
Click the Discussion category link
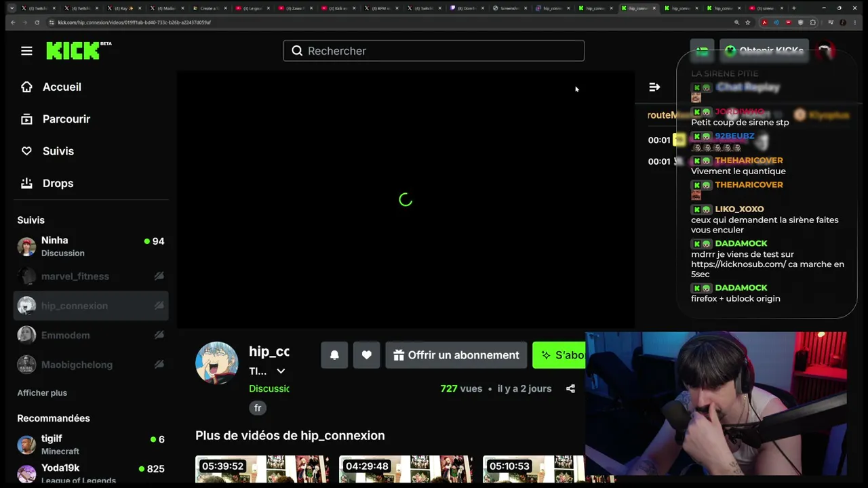point(269,388)
